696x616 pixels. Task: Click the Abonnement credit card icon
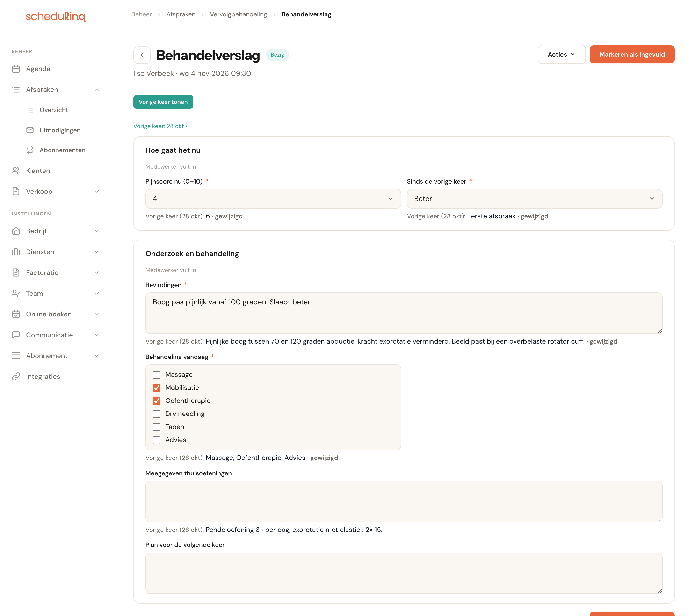pyautogui.click(x=16, y=356)
